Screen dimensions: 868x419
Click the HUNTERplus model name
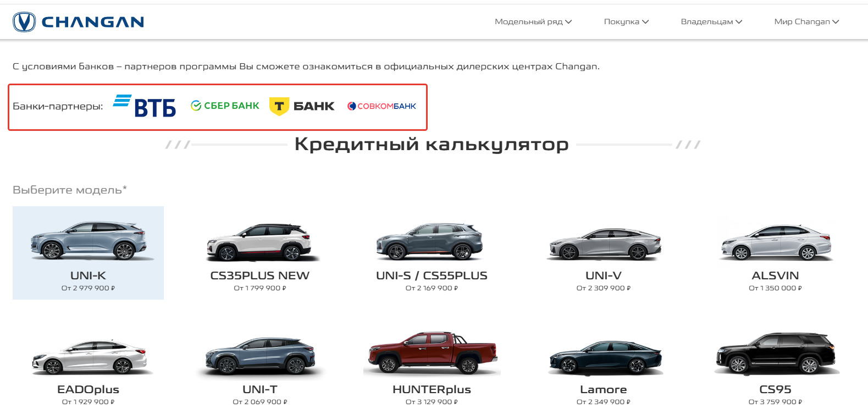[432, 389]
